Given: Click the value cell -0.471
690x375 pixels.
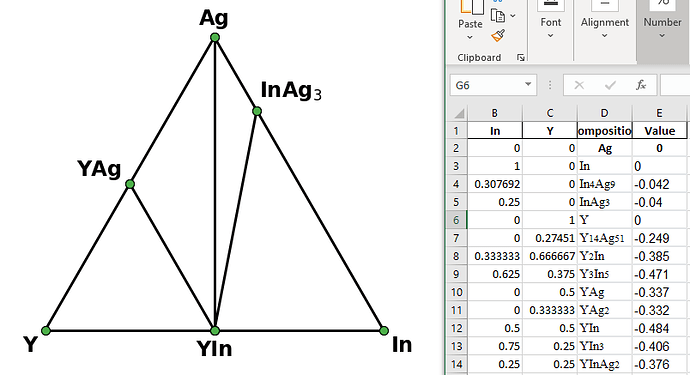Looking at the screenshot, I should (x=659, y=274).
